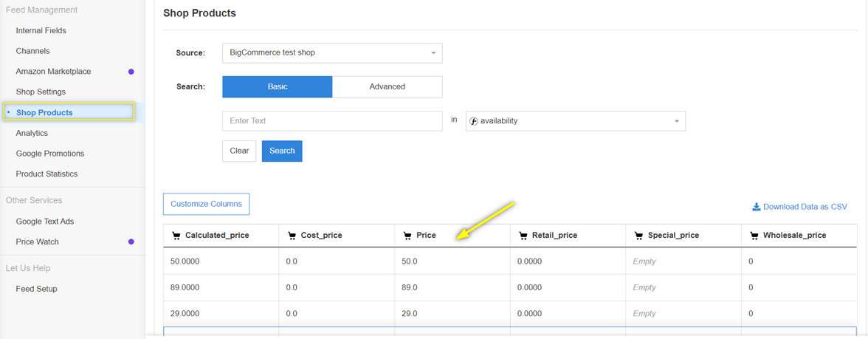Switch to Advanced search tab
The width and height of the screenshot is (868, 339).
387,86
